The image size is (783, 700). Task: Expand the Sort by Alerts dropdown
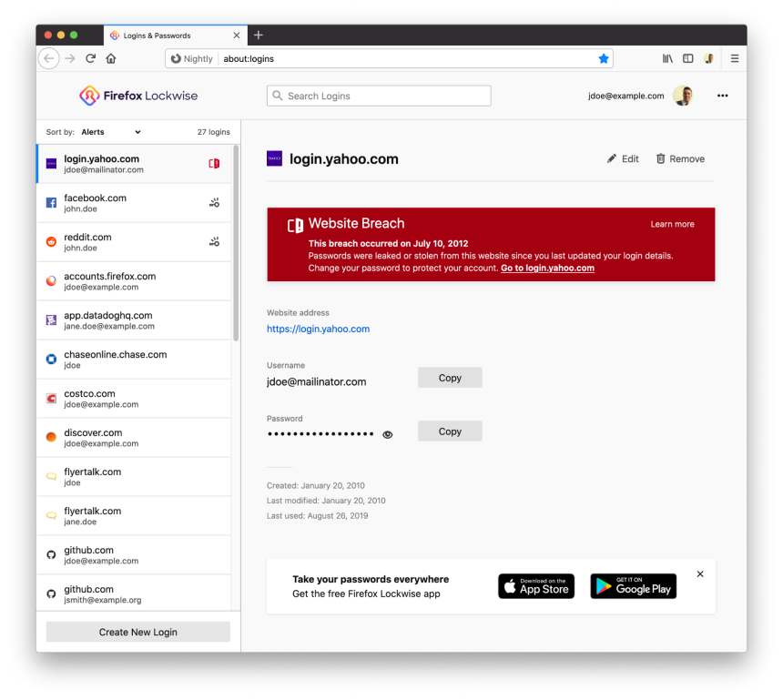click(111, 132)
